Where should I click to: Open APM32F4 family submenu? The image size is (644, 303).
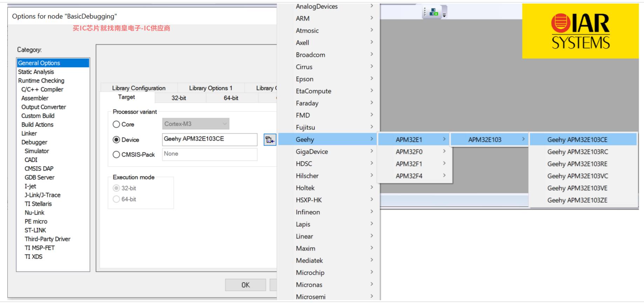coord(415,176)
